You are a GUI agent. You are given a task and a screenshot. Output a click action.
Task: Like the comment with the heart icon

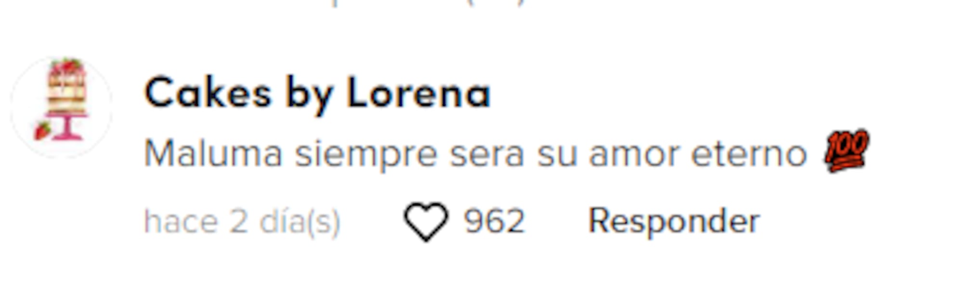tap(426, 221)
